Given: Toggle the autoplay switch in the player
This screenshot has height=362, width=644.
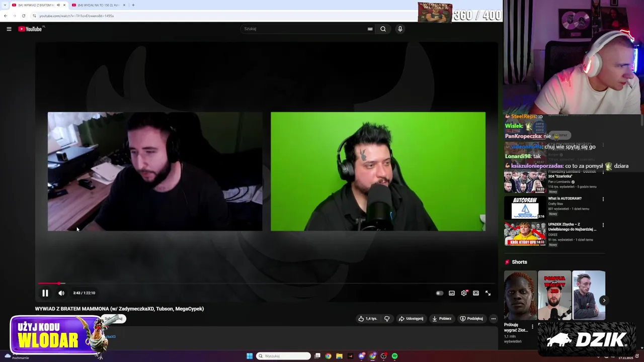Looking at the screenshot, I should pos(439,293).
